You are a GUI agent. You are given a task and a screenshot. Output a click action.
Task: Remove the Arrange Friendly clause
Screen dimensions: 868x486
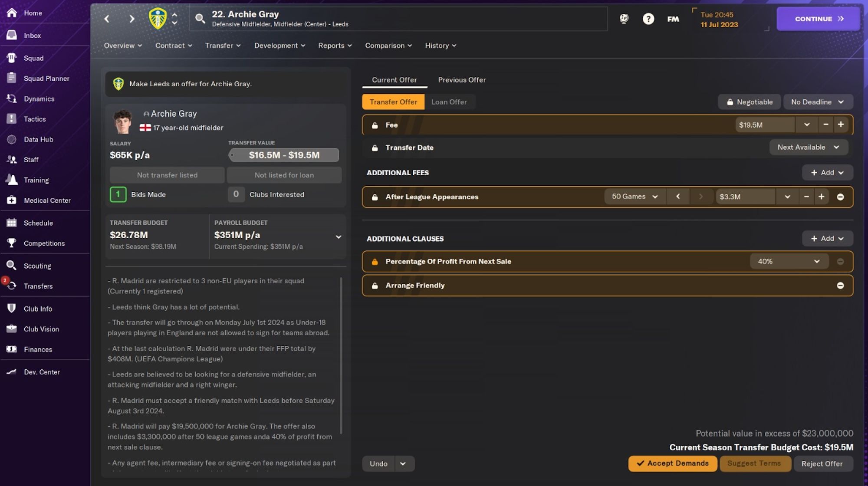[x=840, y=286]
